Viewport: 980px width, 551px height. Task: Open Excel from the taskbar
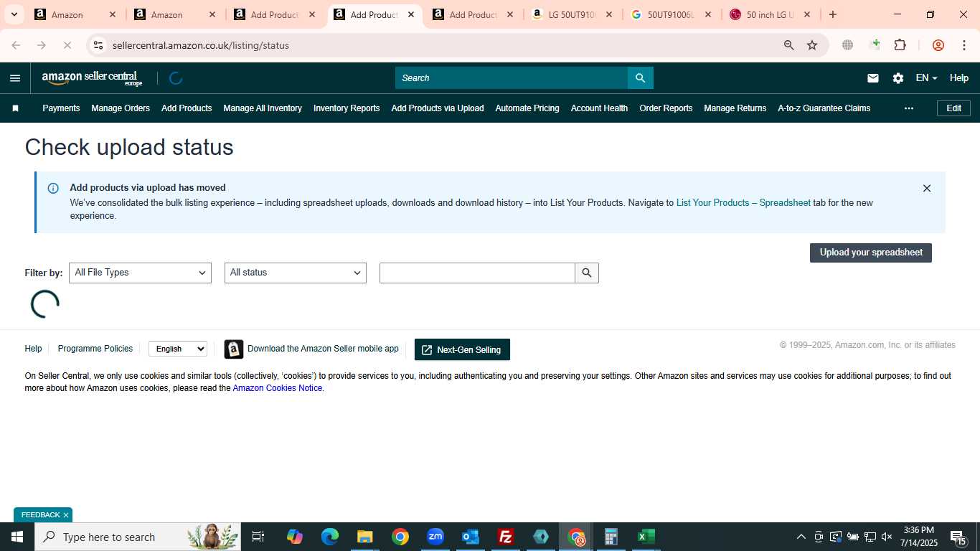[646, 537]
